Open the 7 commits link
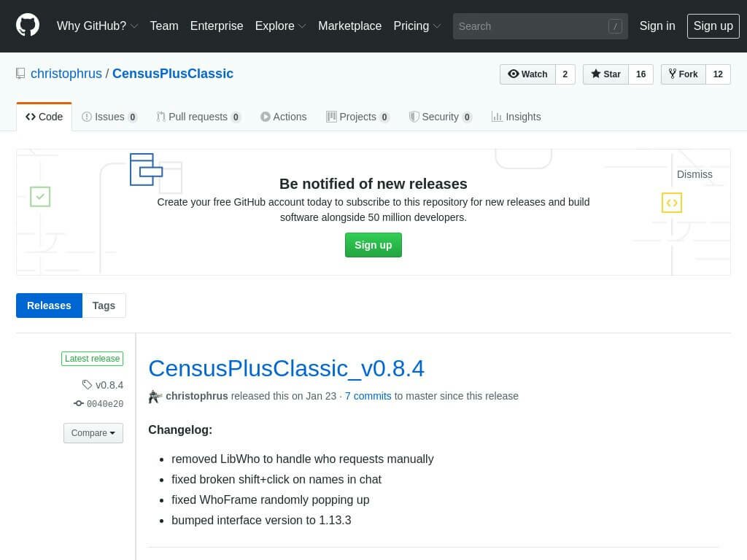This screenshot has width=747, height=560. [x=368, y=396]
